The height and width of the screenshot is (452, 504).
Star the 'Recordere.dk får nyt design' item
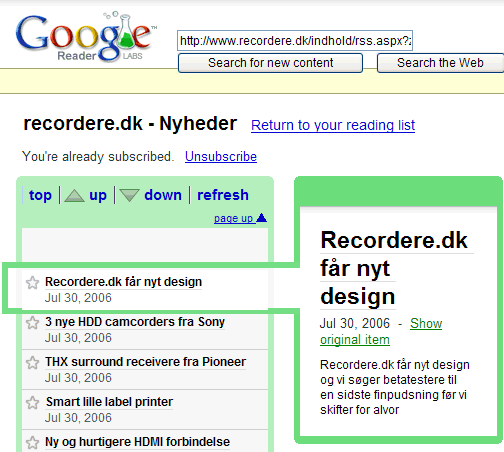(x=32, y=283)
